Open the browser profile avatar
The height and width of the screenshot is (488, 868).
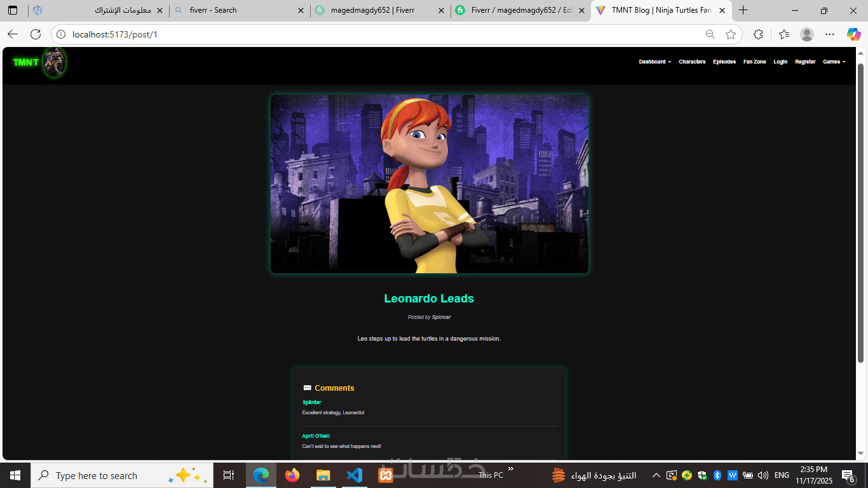tap(807, 34)
